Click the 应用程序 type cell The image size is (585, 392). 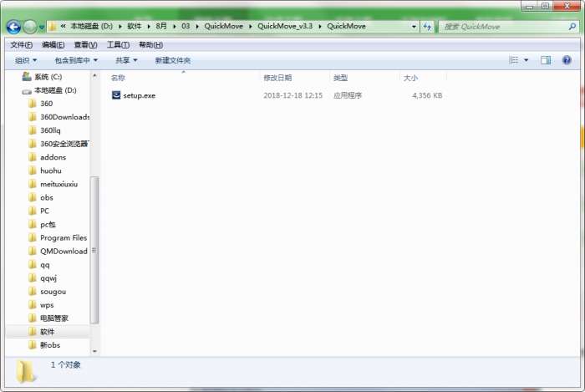348,95
